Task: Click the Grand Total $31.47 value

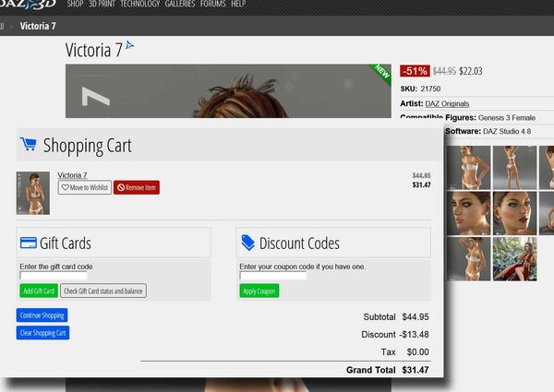Action: (x=415, y=370)
